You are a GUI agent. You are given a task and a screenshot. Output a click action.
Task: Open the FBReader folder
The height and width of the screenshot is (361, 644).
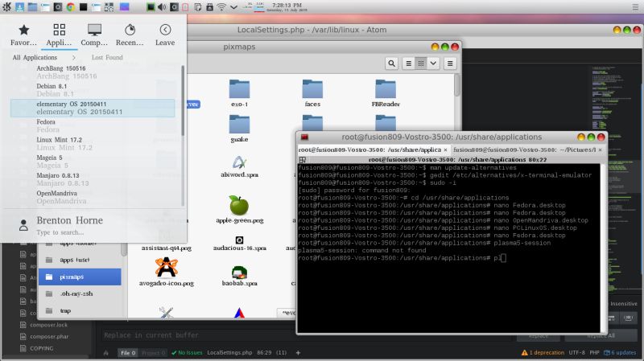pos(386,93)
